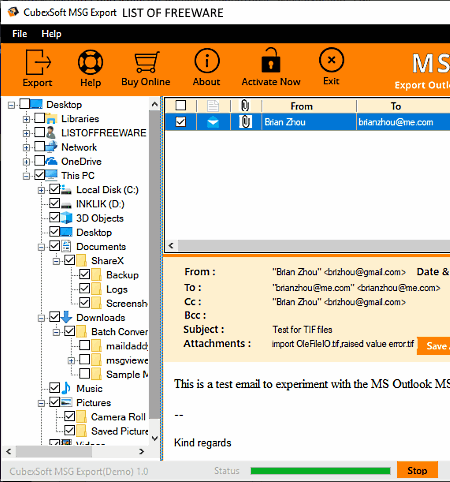Expand the Libraries tree node
This screenshot has height=482, width=450.
click(x=26, y=119)
